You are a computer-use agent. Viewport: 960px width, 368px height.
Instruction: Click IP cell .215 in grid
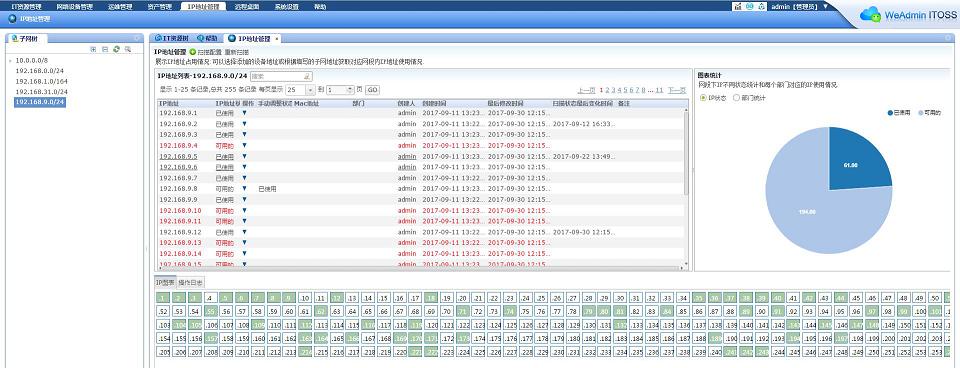click(x=321, y=352)
